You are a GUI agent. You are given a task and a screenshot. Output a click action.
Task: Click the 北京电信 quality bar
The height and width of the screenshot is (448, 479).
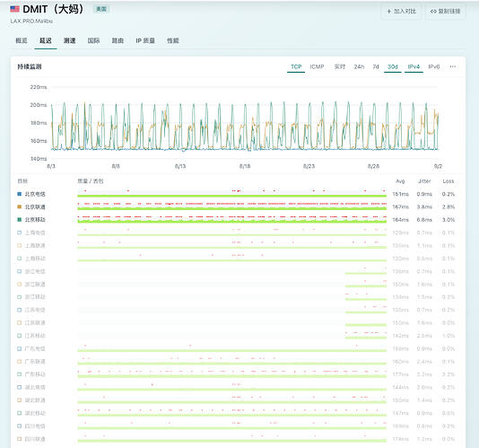tap(231, 194)
